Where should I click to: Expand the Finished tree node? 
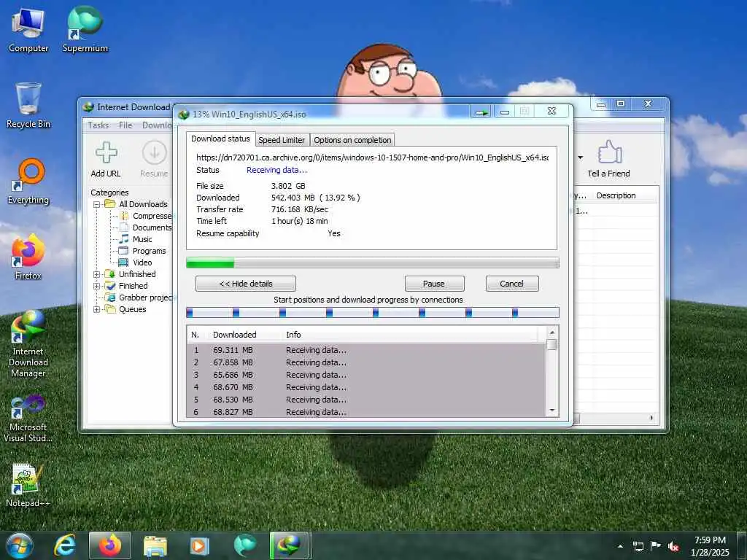click(x=97, y=286)
